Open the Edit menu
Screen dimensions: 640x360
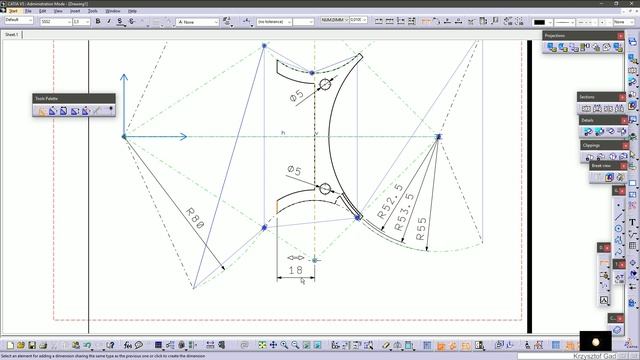pos(42,11)
